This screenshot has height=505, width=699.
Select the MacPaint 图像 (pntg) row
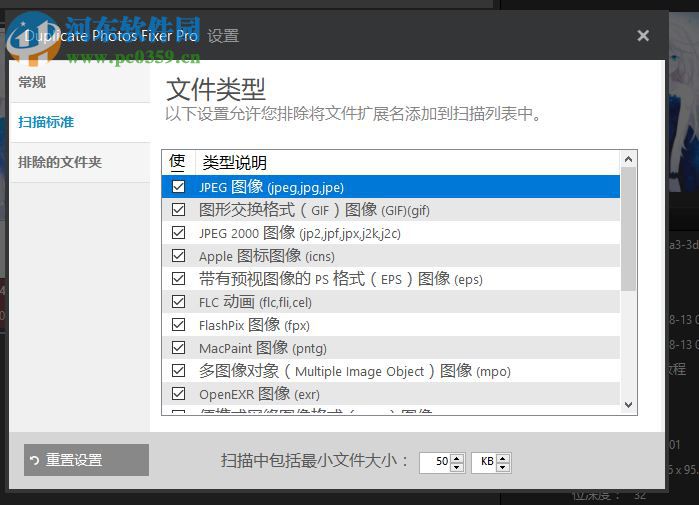point(391,348)
